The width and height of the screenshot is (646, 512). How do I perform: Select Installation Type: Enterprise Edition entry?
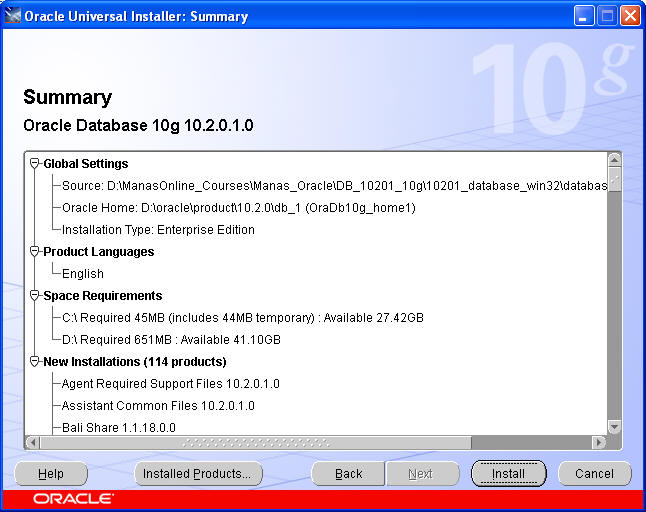[158, 229]
